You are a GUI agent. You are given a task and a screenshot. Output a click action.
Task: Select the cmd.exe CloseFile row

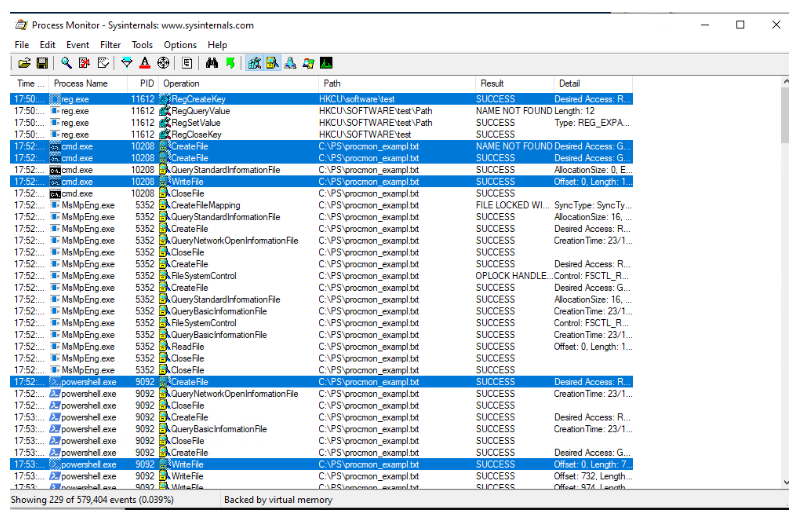(321, 193)
